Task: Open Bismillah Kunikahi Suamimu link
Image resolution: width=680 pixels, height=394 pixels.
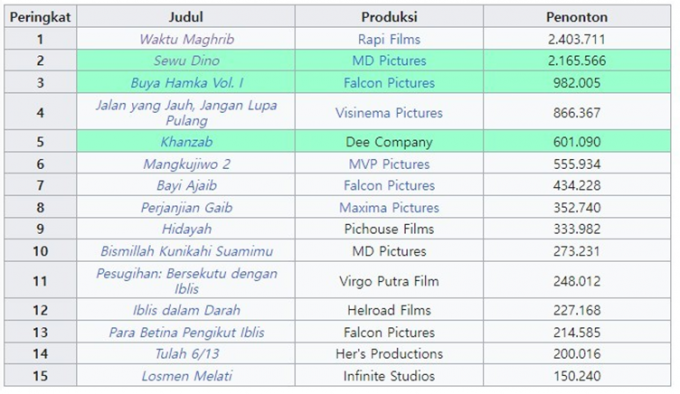Action: [x=186, y=251]
